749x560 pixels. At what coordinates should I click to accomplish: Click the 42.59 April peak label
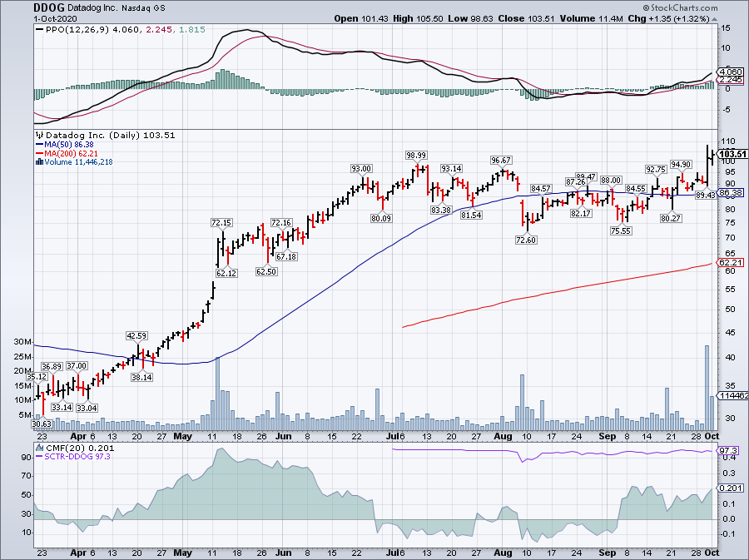(136, 336)
